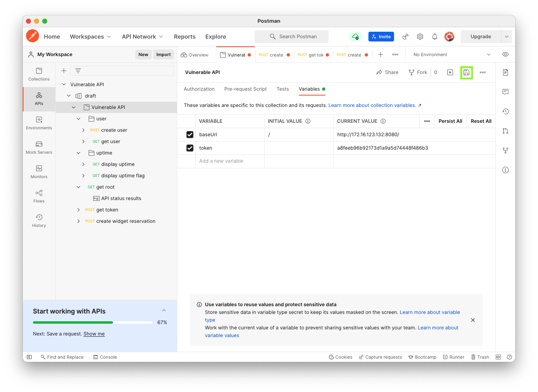
Task: Uncheck the baseUrl variable checkbox
Action: pos(190,135)
